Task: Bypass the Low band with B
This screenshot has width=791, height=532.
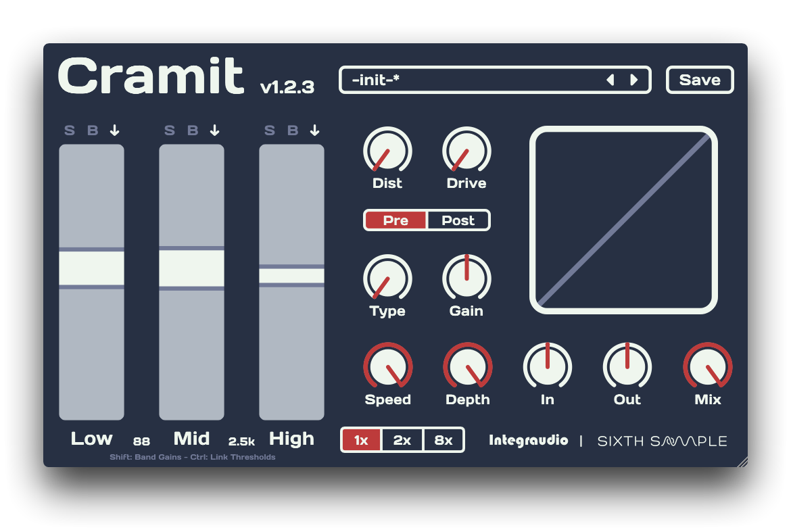Action: (x=93, y=130)
